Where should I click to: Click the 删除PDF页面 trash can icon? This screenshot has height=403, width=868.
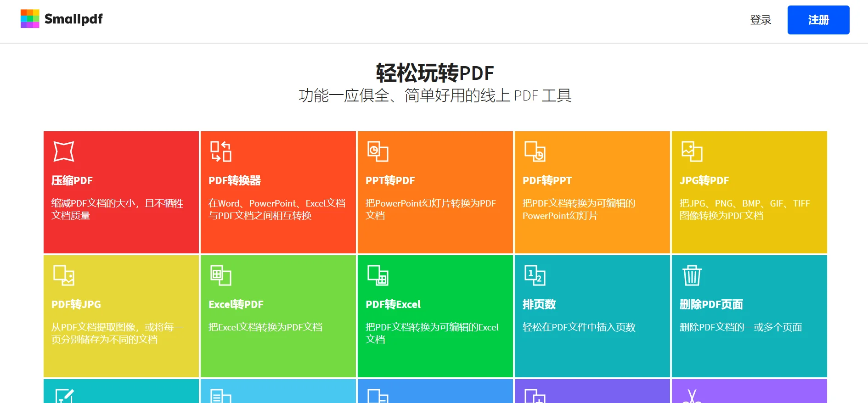point(692,275)
